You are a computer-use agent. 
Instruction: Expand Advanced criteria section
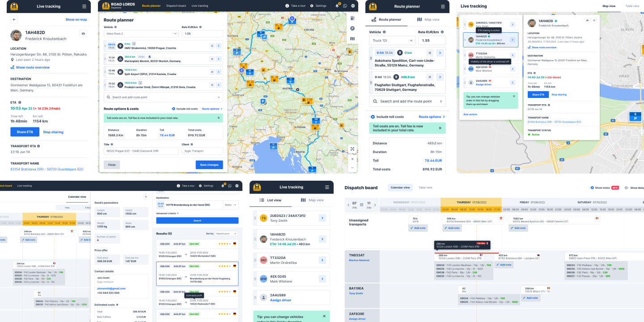point(167,213)
